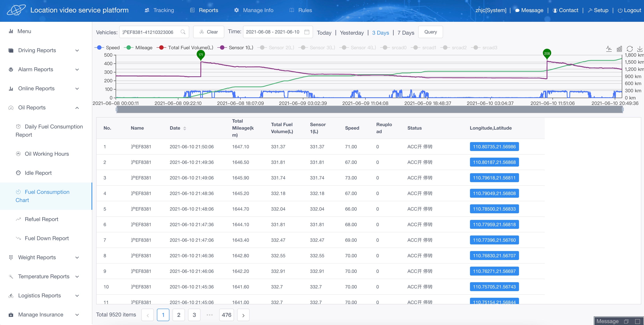Open Refuel Report in sidebar
The height and width of the screenshot is (325, 644).
[x=41, y=219]
